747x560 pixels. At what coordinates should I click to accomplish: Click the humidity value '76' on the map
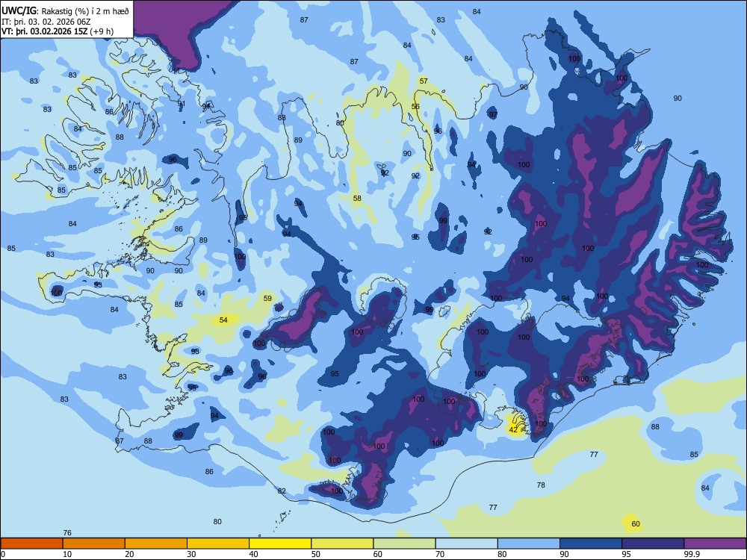click(67, 532)
